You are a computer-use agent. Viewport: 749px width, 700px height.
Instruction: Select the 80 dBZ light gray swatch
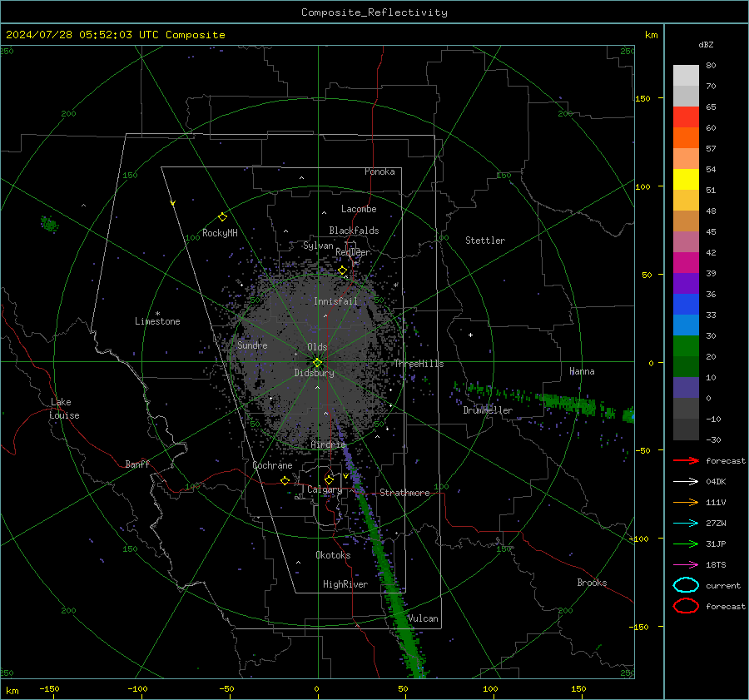(686, 75)
